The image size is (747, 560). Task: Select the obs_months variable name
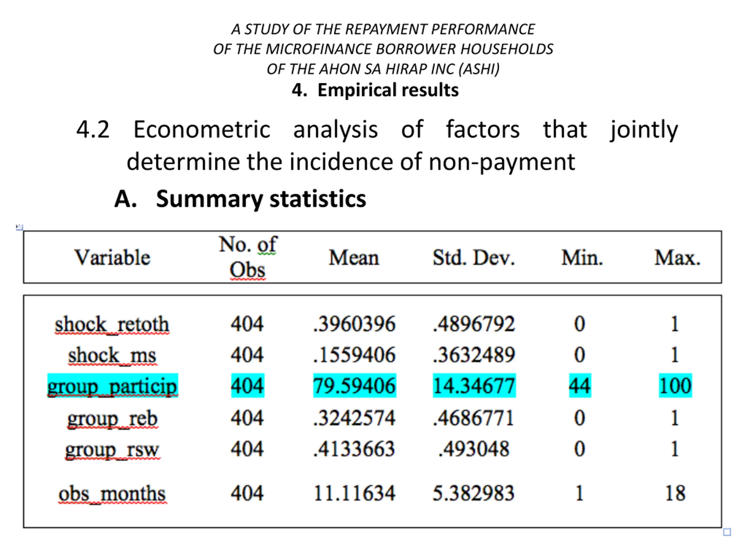112,494
